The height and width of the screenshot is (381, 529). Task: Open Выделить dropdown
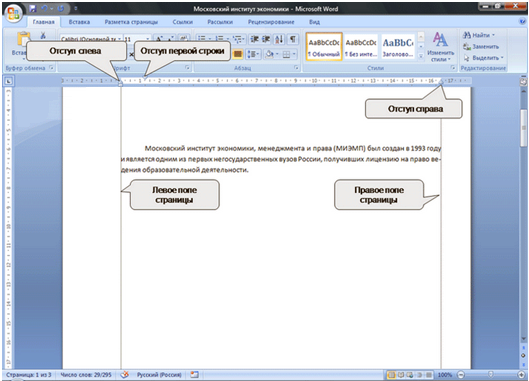(483, 58)
